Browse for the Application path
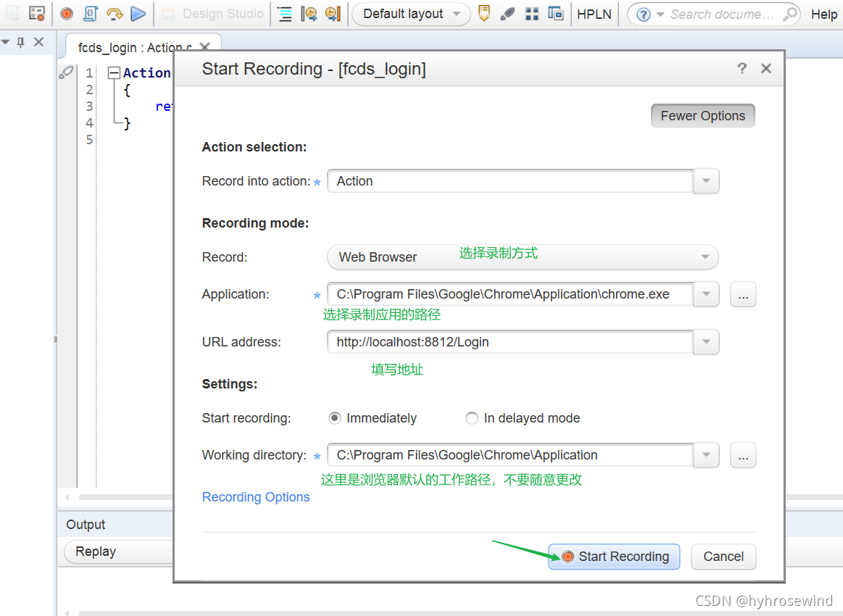 pos(743,294)
